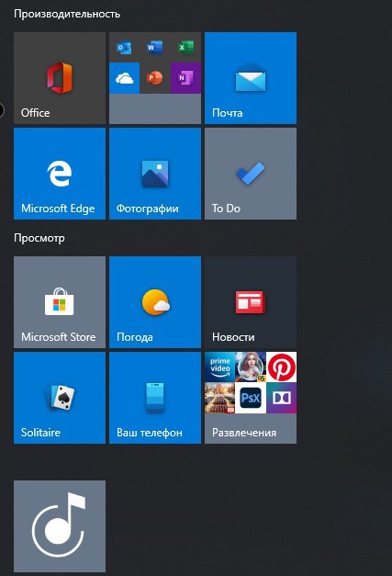This screenshot has height=576, width=392.
Task: Launch Outlook from the Office folder tile
Action: click(x=124, y=48)
